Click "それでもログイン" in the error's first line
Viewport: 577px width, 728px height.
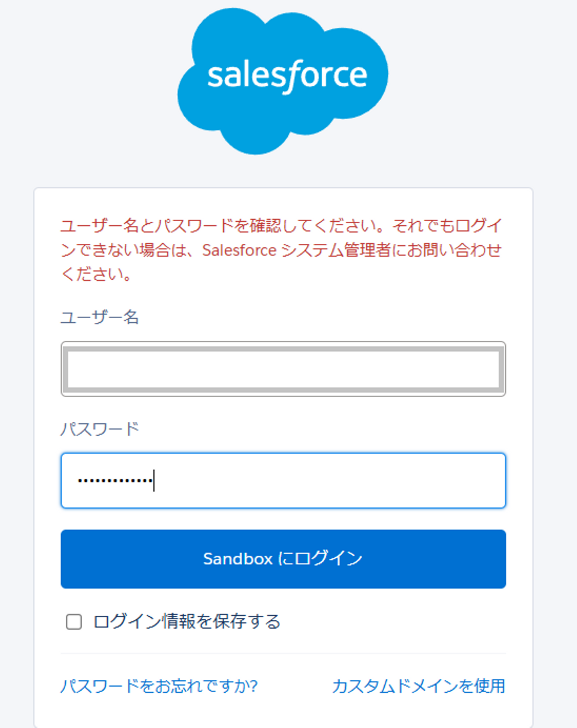tap(447, 226)
